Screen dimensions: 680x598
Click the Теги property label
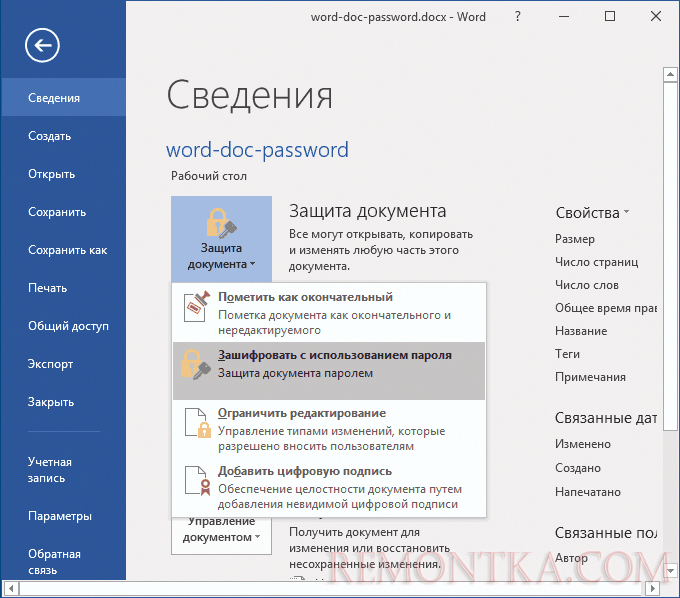pos(567,354)
